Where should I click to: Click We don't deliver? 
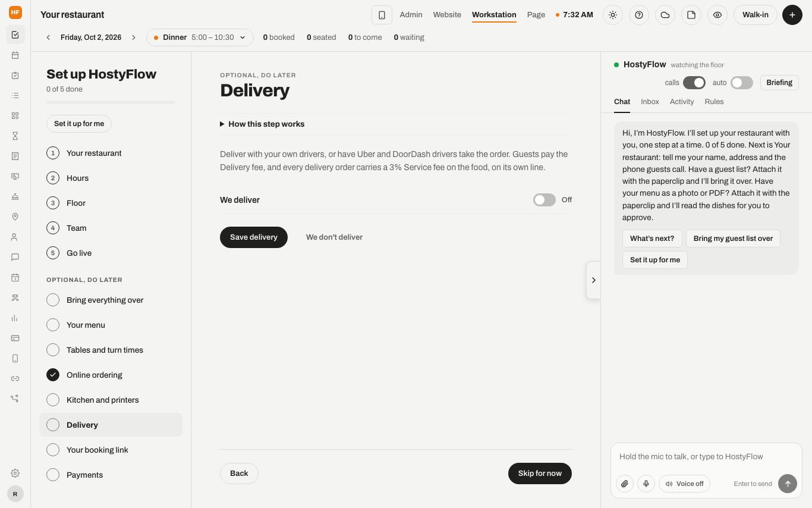click(x=334, y=237)
